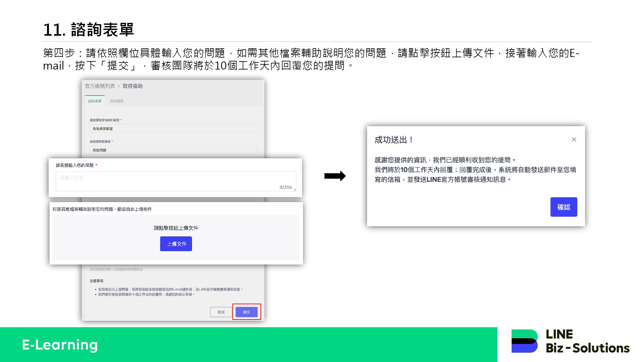Click the 0/256 character counter

285,187
